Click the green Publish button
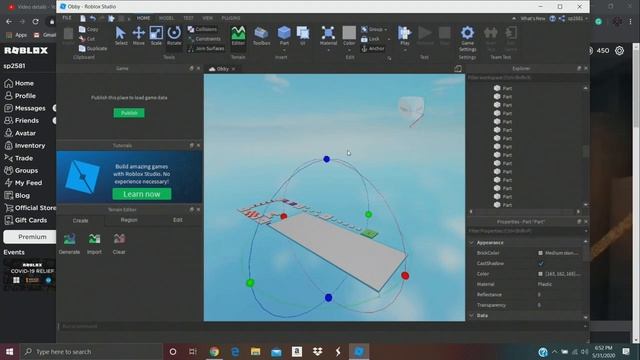The image size is (640, 360). pos(129,113)
